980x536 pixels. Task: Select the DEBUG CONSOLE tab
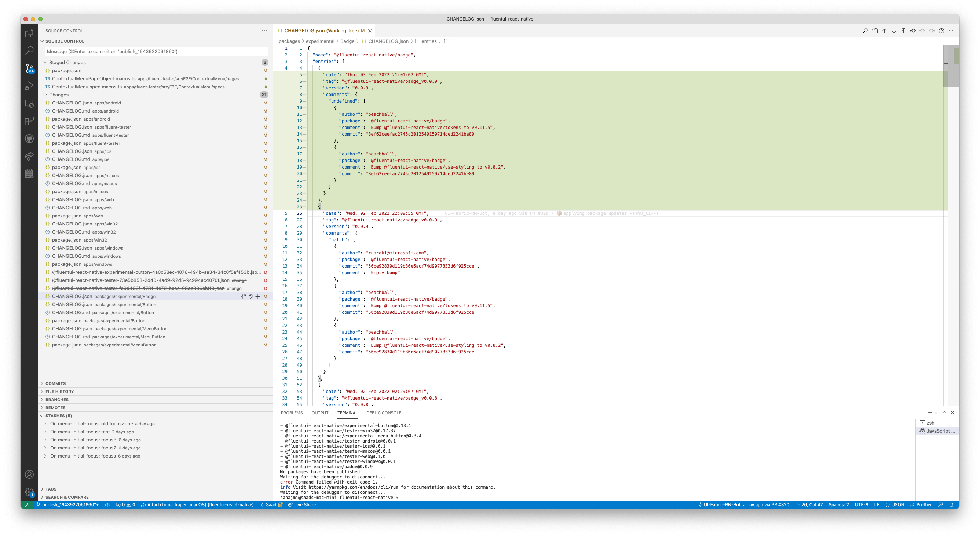click(384, 413)
